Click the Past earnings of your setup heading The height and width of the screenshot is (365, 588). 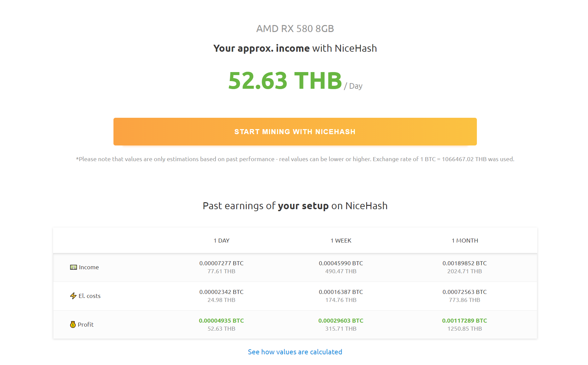click(295, 206)
